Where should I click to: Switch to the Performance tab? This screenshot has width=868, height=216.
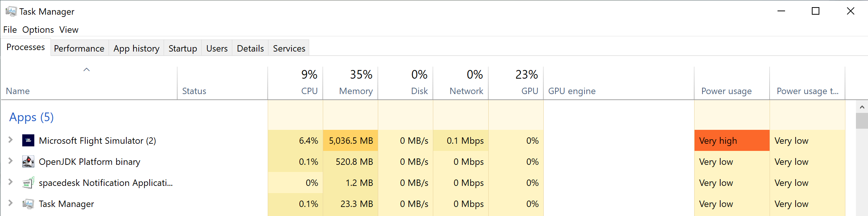click(x=79, y=49)
